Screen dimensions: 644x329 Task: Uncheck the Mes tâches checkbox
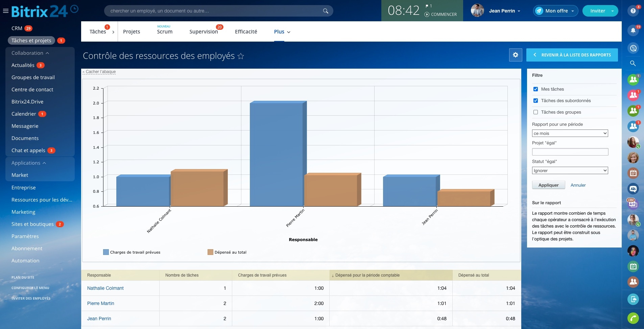(535, 89)
